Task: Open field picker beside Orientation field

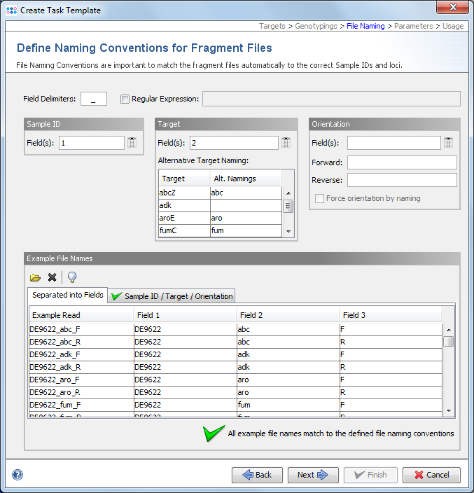Action: [448, 143]
